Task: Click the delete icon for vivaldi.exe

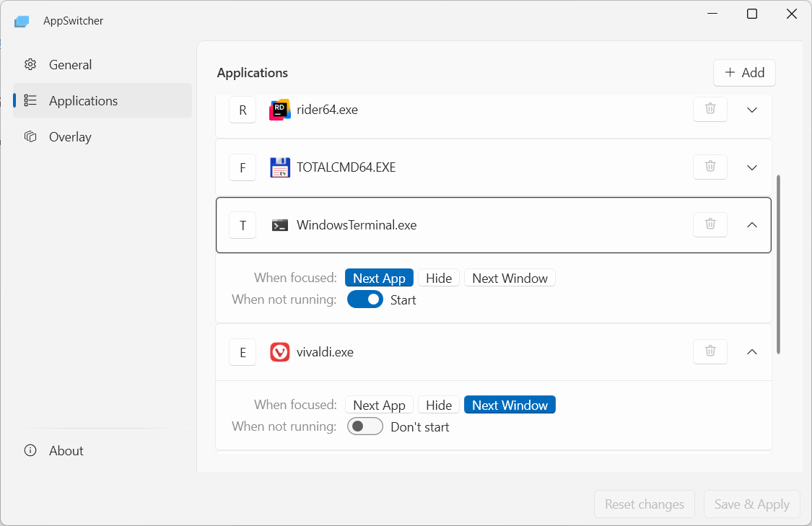Action: 710,351
